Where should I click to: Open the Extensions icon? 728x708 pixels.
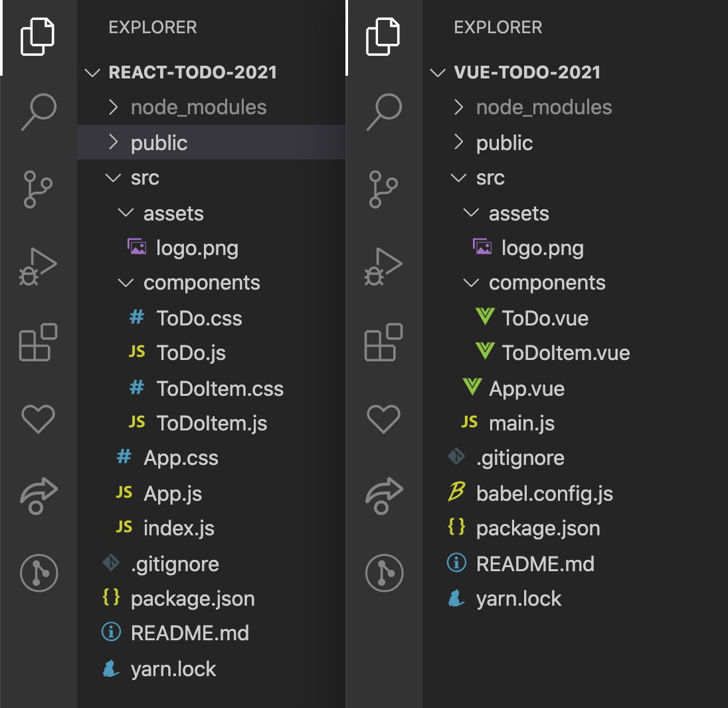(x=38, y=342)
